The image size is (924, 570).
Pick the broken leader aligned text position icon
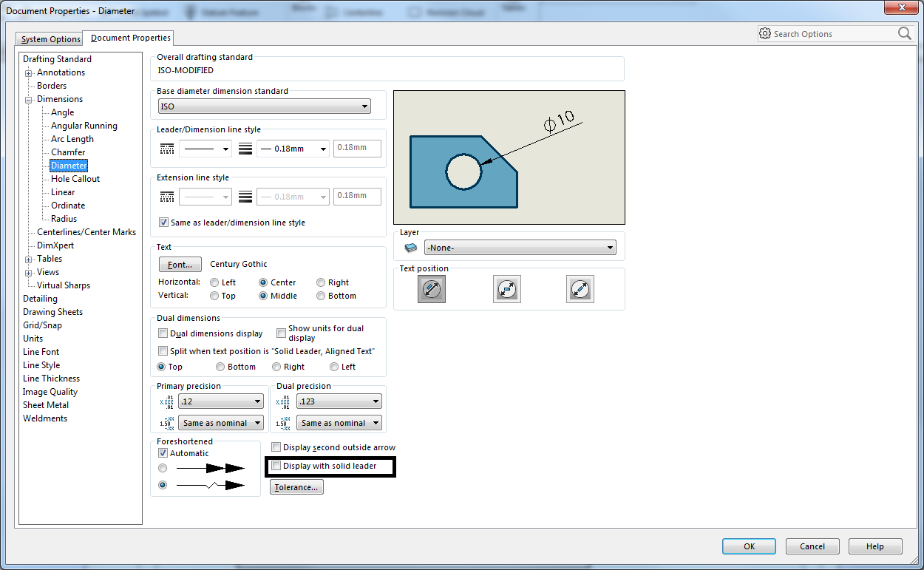(x=580, y=289)
